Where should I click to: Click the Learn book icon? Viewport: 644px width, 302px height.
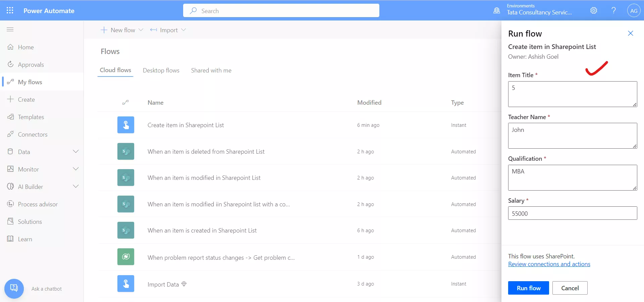tap(11, 239)
